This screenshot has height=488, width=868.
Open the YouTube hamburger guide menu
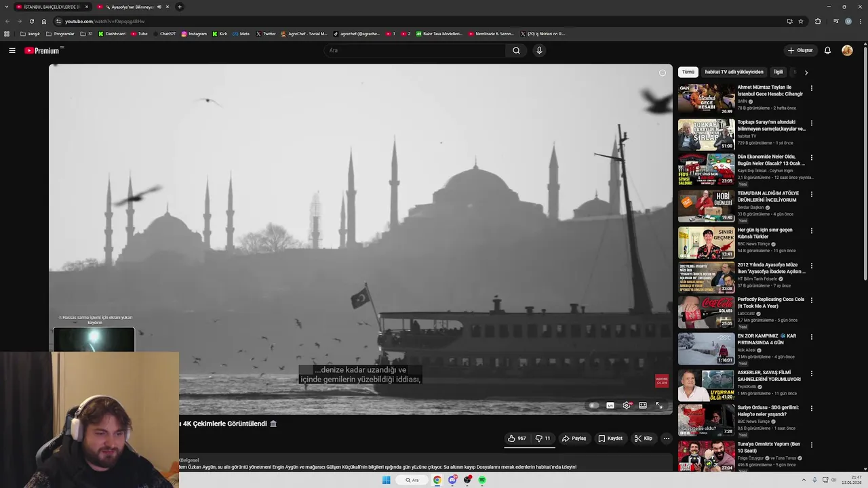pos(12,50)
